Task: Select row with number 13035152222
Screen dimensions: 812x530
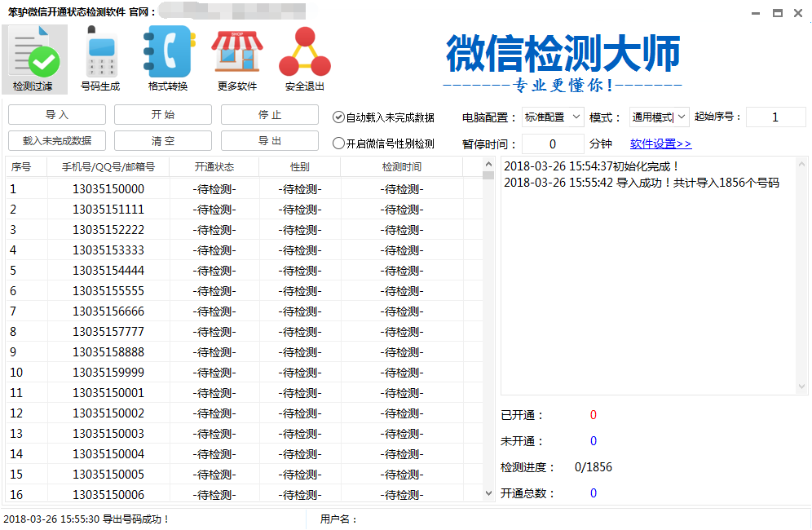Action: tap(245, 229)
